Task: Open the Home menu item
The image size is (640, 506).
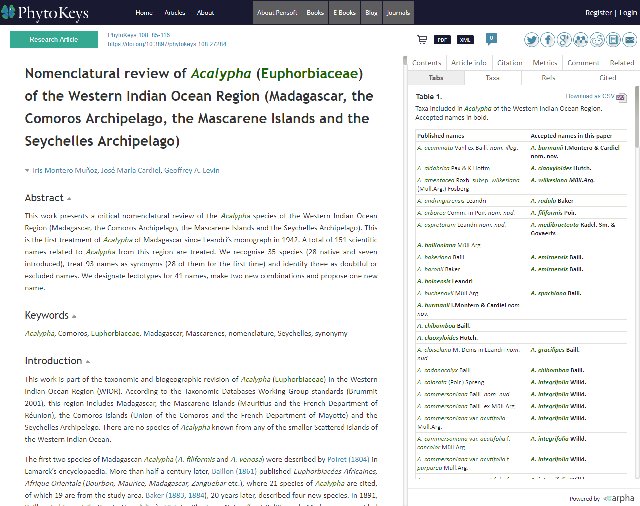Action: click(144, 13)
